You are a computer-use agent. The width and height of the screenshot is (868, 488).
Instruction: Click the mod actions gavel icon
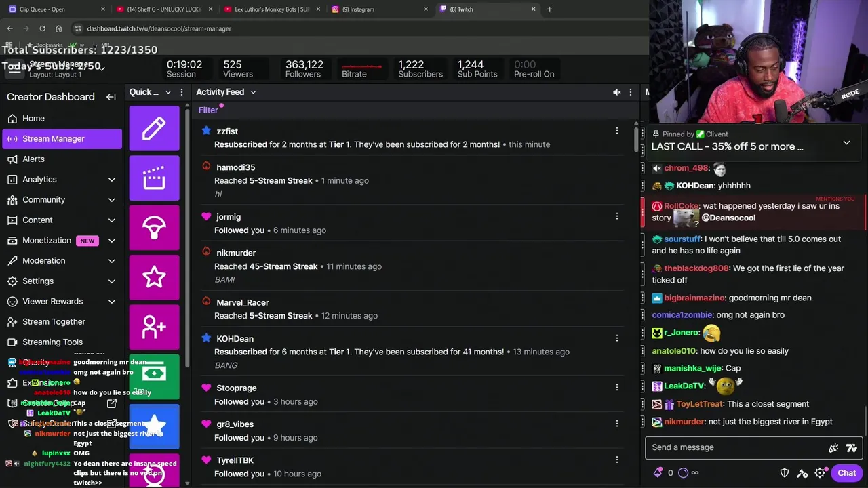pos(802,473)
